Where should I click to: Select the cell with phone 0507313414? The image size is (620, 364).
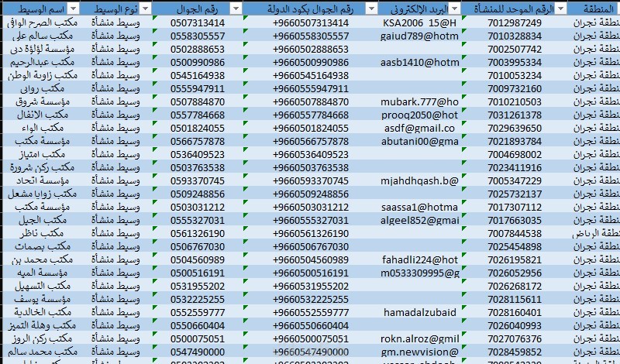(x=198, y=23)
